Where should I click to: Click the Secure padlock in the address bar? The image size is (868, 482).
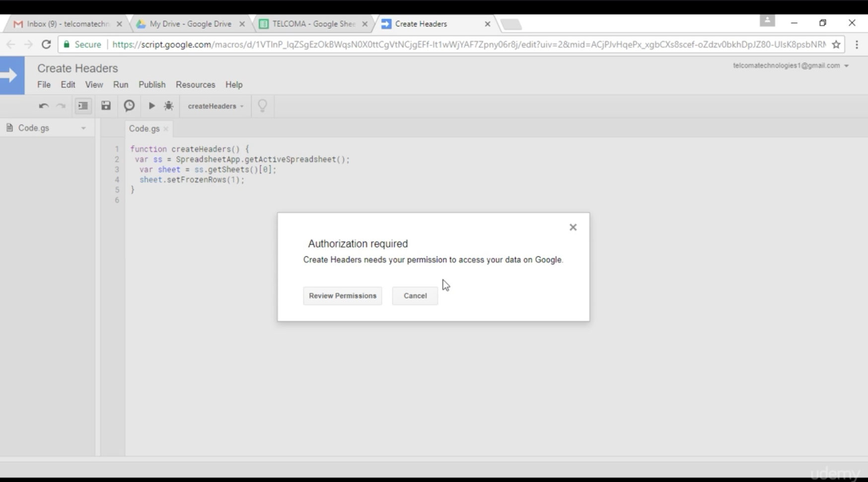click(66, 44)
